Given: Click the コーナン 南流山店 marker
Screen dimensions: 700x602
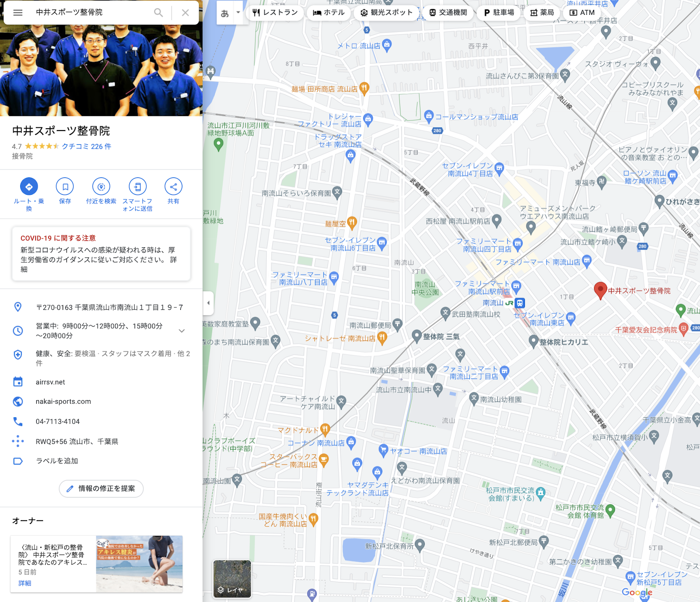Looking at the screenshot, I should pyautogui.click(x=351, y=443).
